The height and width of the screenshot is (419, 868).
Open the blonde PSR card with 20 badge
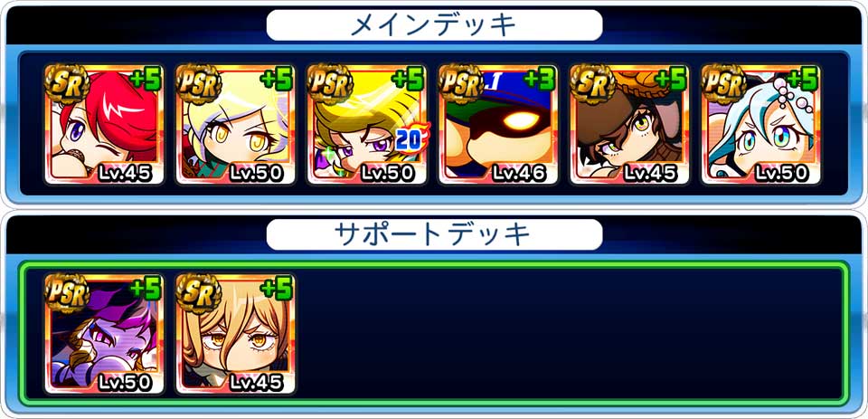[366, 124]
